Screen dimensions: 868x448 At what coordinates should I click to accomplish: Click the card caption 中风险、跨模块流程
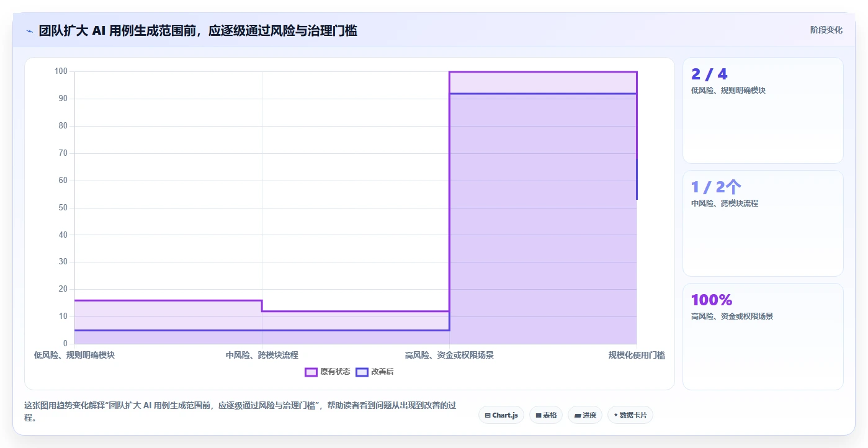(725, 204)
